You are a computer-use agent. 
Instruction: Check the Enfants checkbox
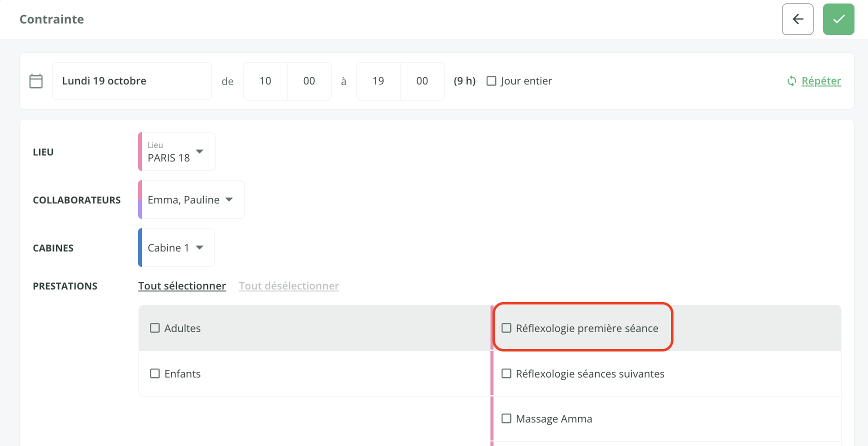click(155, 373)
